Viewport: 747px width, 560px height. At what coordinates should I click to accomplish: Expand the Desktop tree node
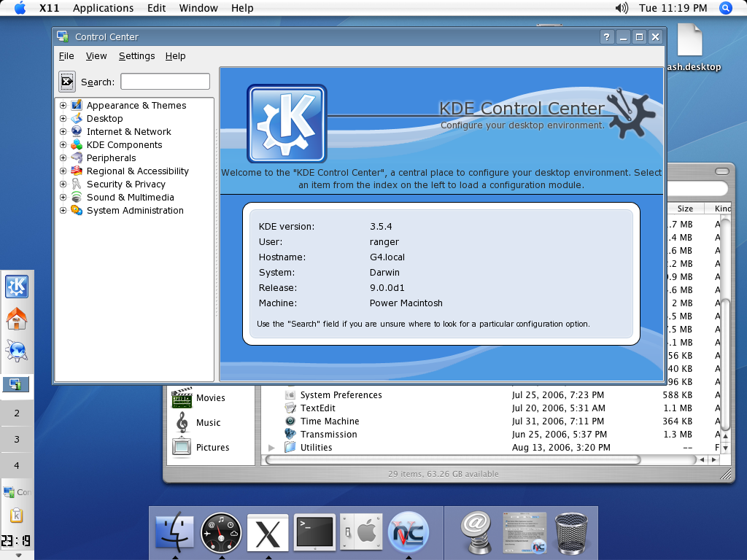63,119
